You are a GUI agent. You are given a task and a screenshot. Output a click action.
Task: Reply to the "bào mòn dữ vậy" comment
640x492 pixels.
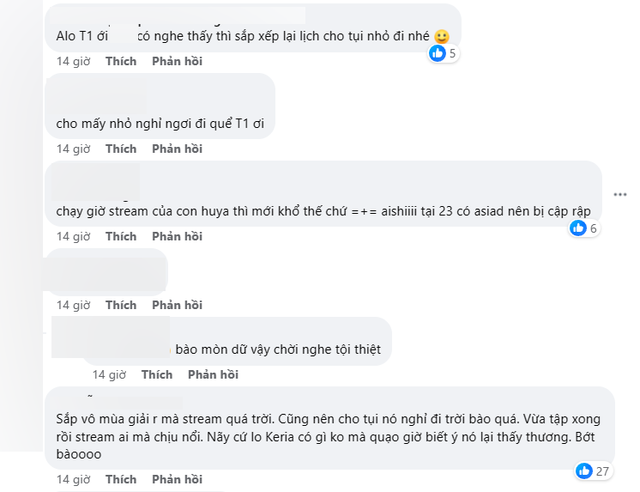pyautogui.click(x=213, y=375)
